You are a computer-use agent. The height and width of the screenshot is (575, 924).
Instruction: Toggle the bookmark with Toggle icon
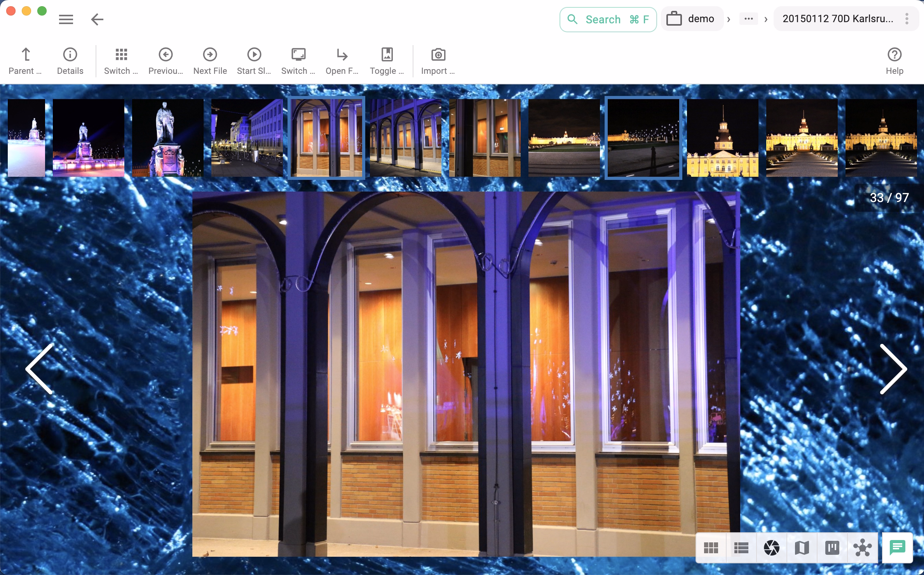387,60
